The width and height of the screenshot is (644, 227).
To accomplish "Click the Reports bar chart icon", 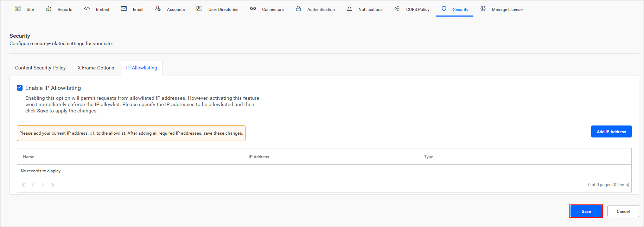I will (49, 8).
